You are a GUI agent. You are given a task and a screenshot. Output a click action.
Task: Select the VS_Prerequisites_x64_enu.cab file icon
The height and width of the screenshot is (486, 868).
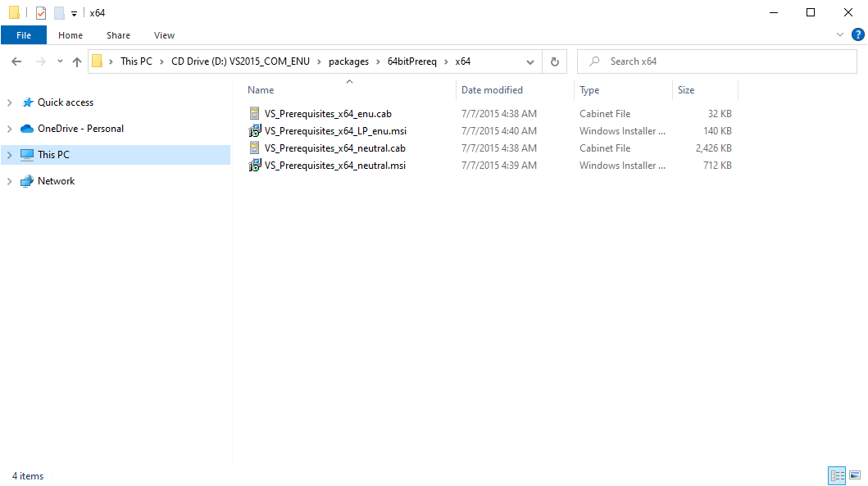pos(254,113)
